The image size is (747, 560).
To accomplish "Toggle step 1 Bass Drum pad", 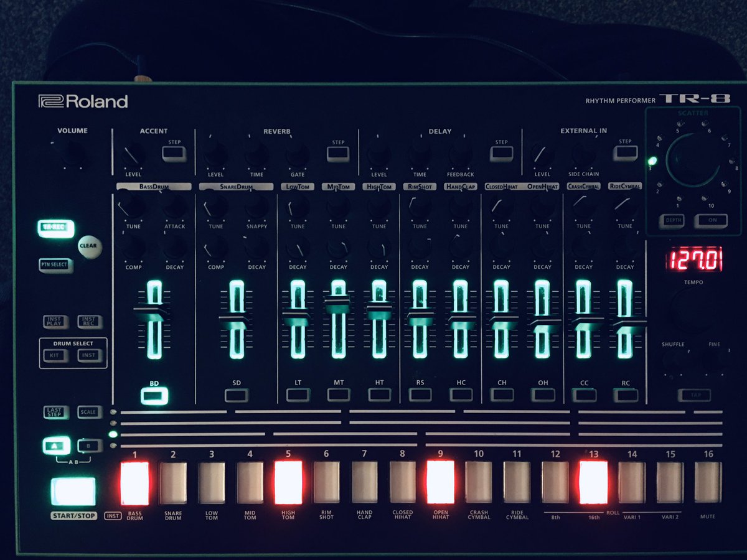I will coord(135,483).
